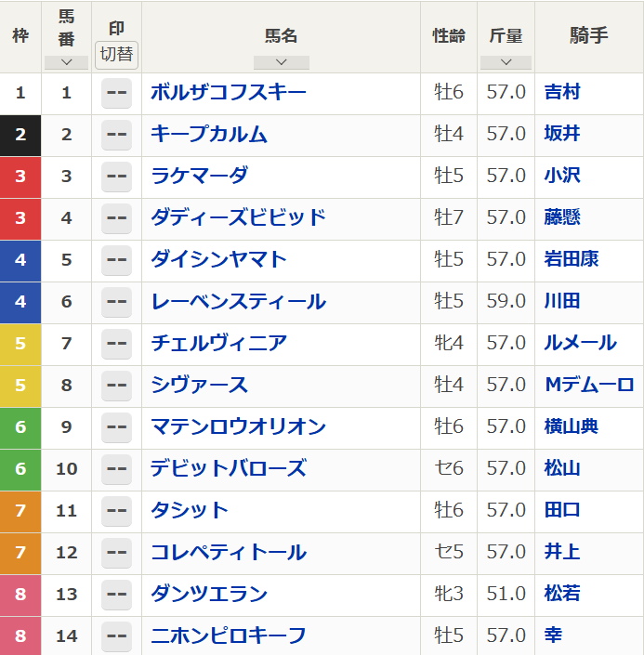Sort by horse name using its arrow
The height and width of the screenshot is (655, 644).
[x=281, y=62]
